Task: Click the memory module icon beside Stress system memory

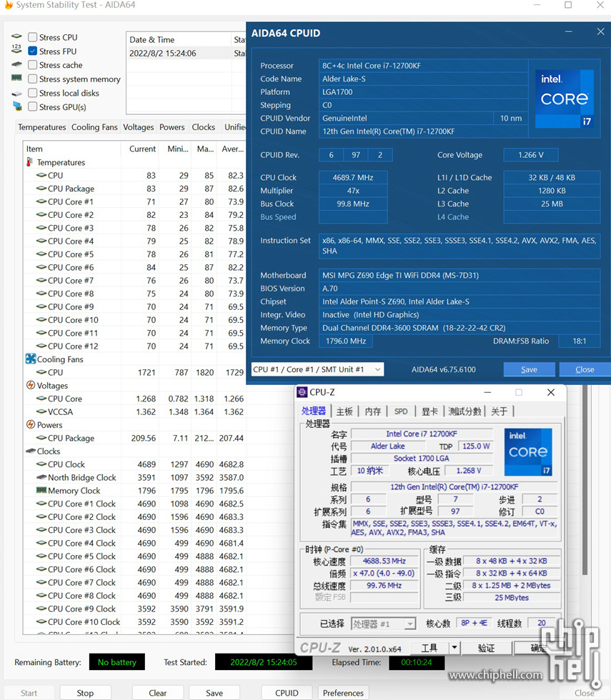Action: [16, 78]
